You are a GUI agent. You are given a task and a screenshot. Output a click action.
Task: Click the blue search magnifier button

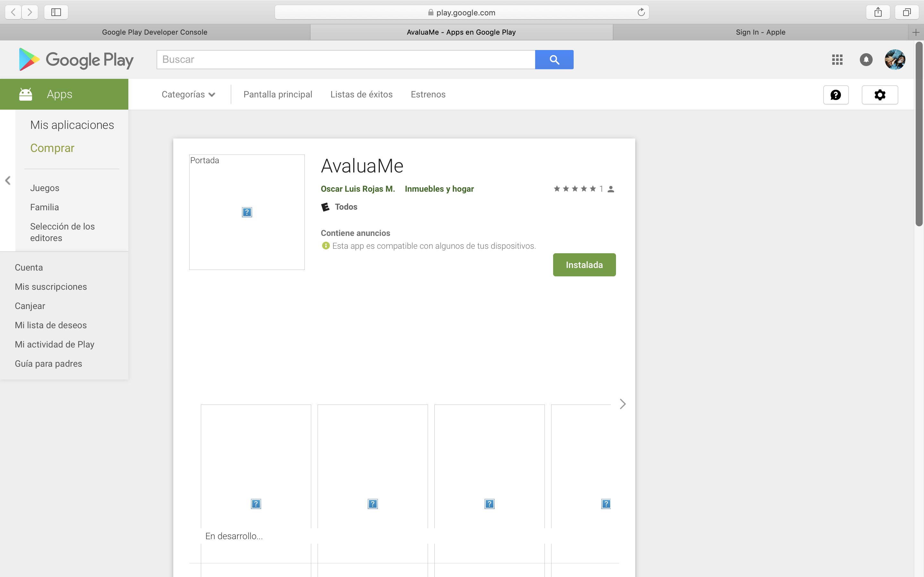point(554,60)
